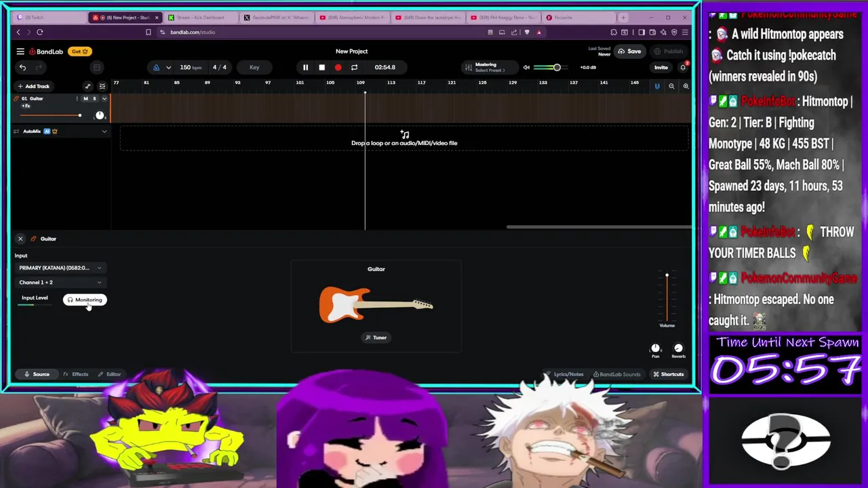Open the BandLab Sounds panel
Image resolution: width=868 pixels, height=488 pixels.
[616, 374]
